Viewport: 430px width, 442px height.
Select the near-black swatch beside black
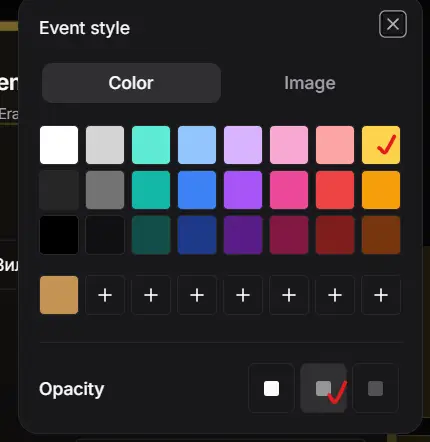105,235
